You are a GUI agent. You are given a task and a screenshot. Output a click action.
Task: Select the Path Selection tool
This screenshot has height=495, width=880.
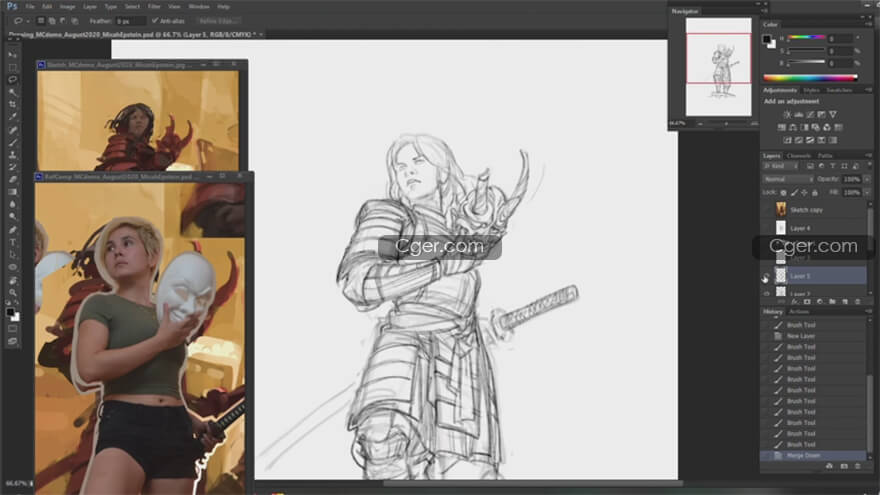point(12,254)
